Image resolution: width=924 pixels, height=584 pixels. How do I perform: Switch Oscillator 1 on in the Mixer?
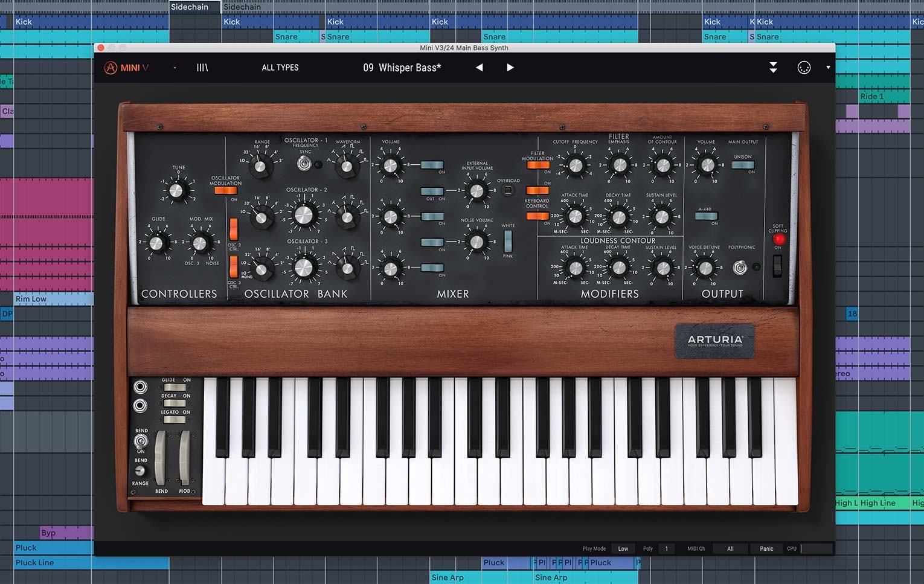[432, 165]
